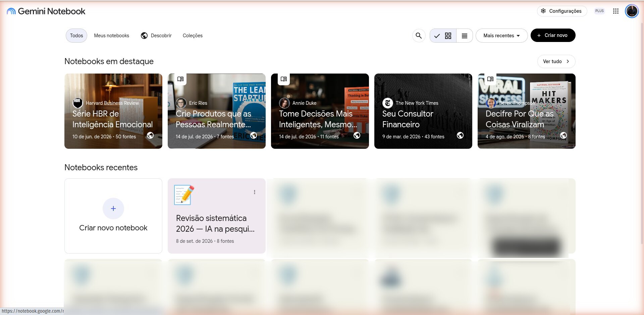
Task: Click the Criar novo button
Action: [553, 35]
